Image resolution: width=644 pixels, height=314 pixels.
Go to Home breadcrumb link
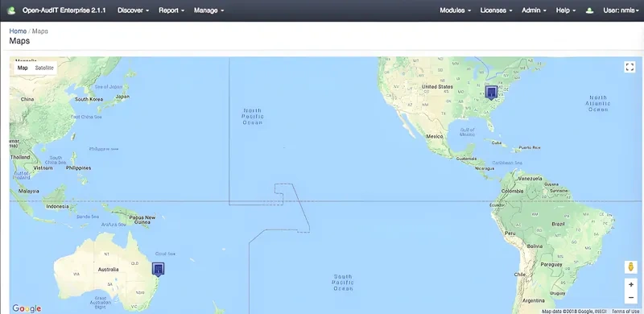(18, 31)
